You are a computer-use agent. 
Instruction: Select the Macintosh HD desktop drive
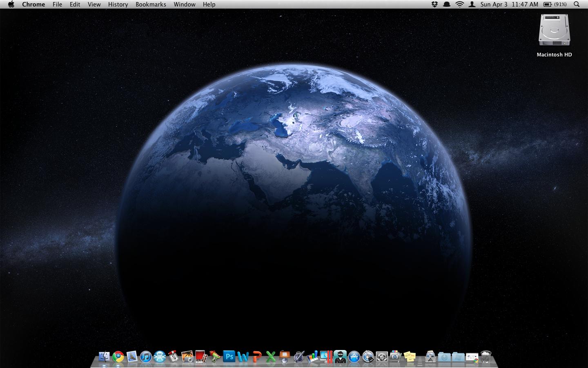pos(554,36)
